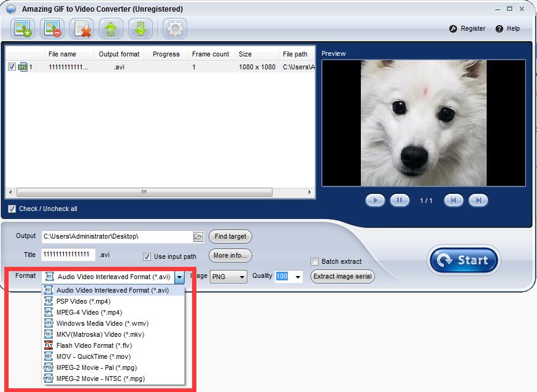
Task: Click the Help question mark icon
Action: pos(500,29)
